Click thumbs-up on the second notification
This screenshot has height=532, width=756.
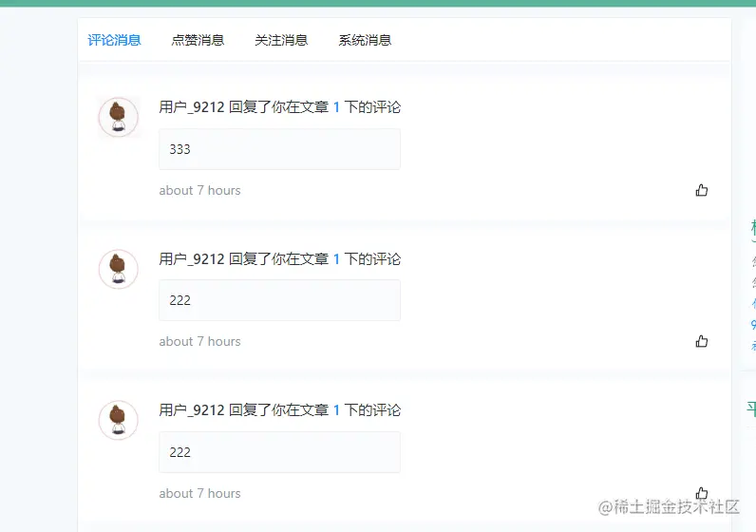point(702,341)
